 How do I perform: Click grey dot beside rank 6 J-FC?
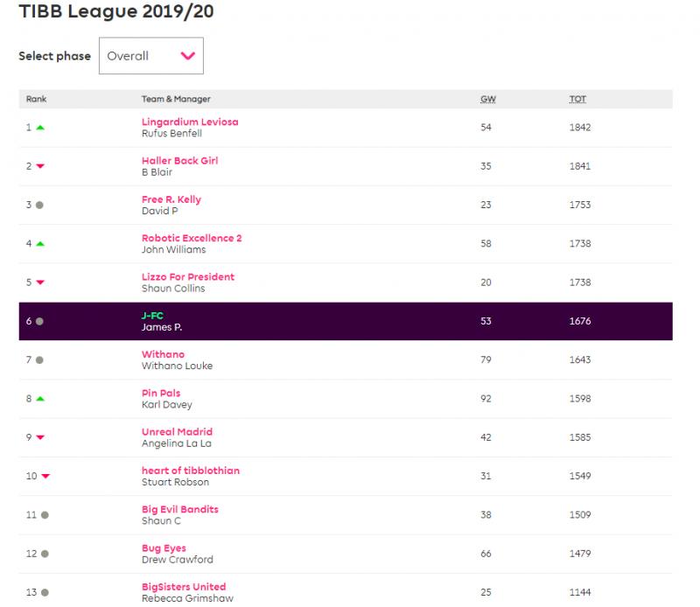pyautogui.click(x=39, y=321)
